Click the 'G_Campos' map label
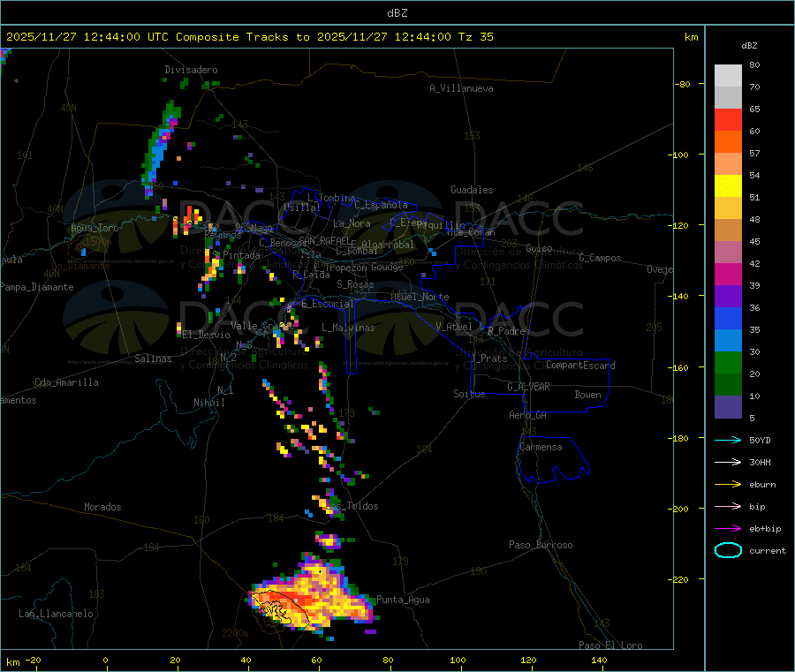The height and width of the screenshot is (672, 795). [601, 258]
